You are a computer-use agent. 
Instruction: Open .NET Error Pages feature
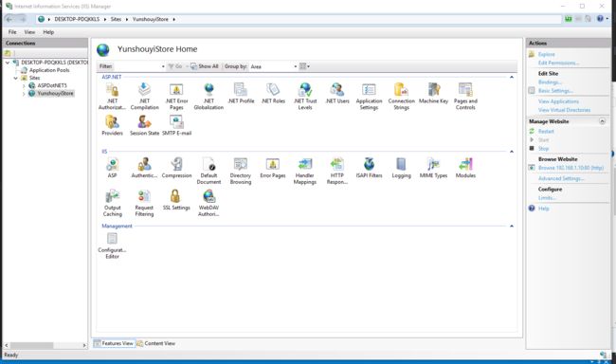[x=176, y=97]
